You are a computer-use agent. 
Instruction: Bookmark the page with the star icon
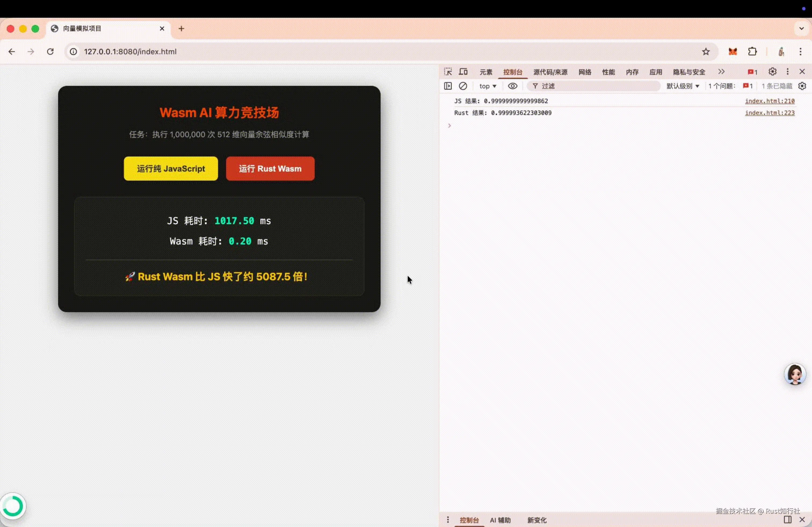point(706,52)
